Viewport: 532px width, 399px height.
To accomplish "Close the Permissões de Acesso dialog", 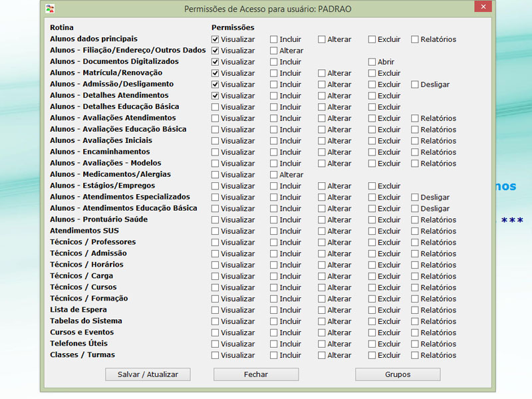I will click(483, 7).
